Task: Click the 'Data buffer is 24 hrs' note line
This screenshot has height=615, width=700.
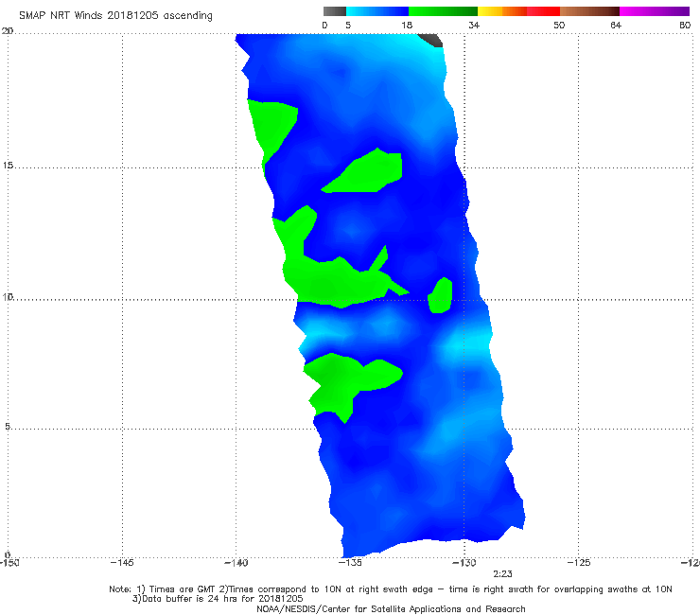Action: (x=218, y=599)
